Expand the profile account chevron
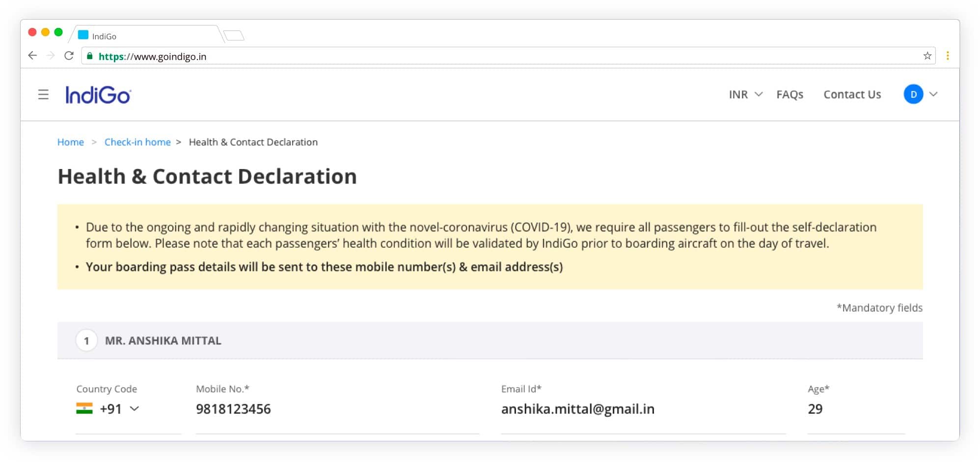The width and height of the screenshot is (980, 462). tap(934, 94)
